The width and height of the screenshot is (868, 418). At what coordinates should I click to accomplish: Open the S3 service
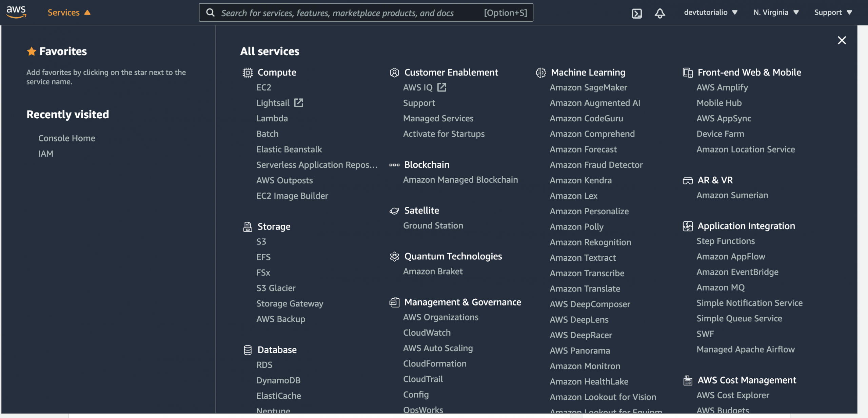tap(261, 242)
